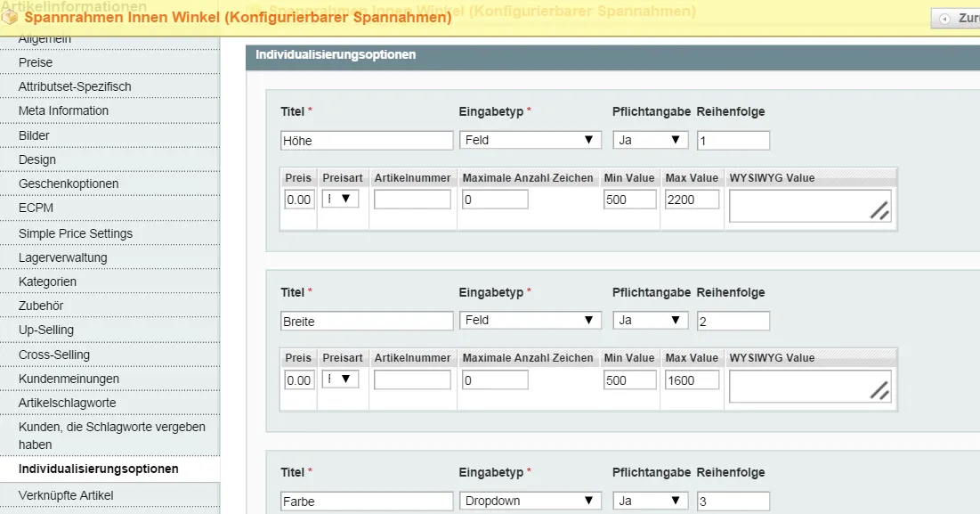Image resolution: width=980 pixels, height=514 pixels.
Task: Click Maximale Anzahl Zeichen field for Breite
Action: coord(495,380)
